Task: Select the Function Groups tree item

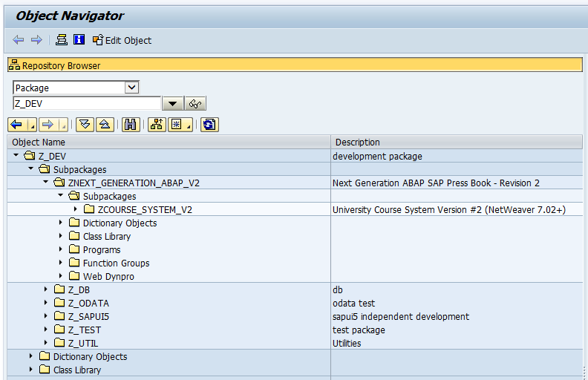Action: 117,263
